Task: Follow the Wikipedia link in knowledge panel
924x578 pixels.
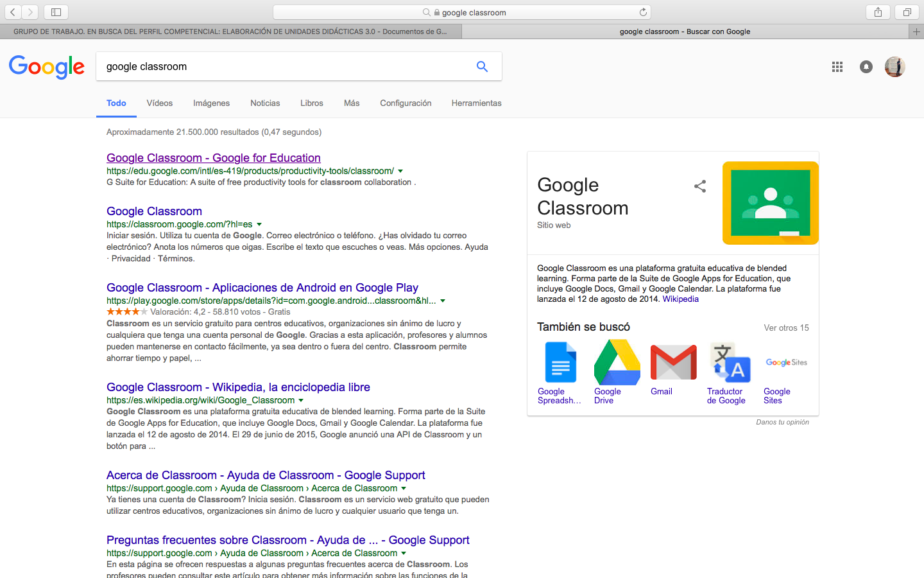Action: [680, 299]
